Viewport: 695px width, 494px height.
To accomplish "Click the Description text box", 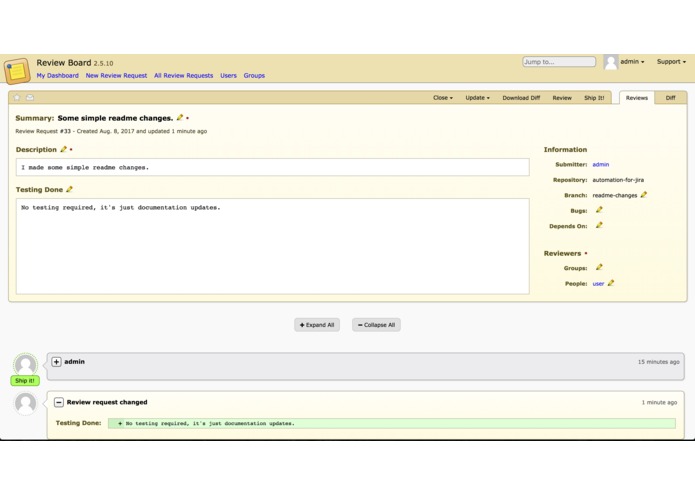I will pos(273,167).
